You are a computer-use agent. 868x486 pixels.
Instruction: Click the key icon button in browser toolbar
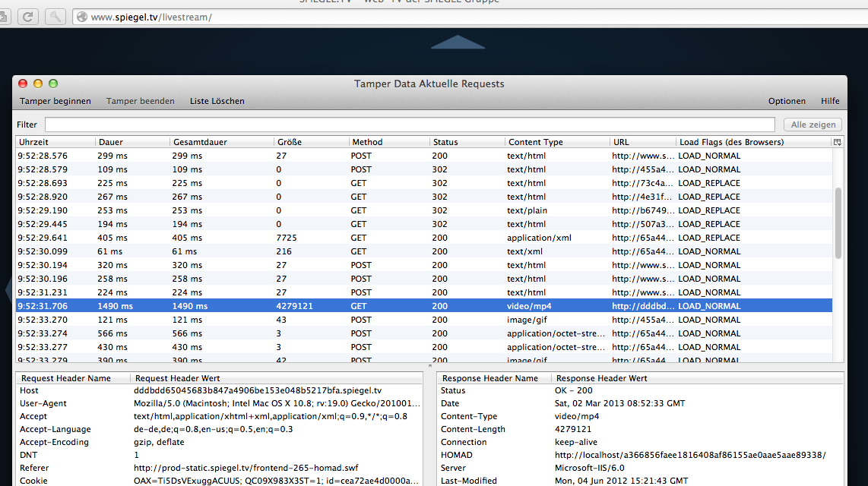56,16
